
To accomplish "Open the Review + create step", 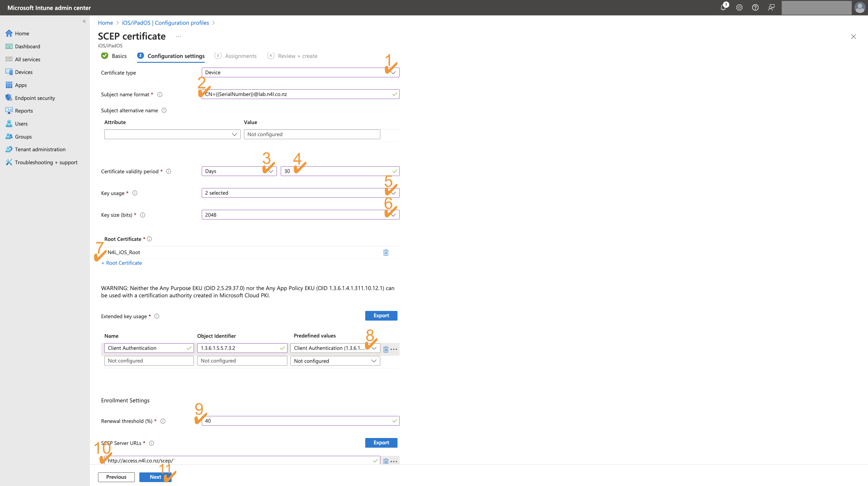I will [298, 56].
